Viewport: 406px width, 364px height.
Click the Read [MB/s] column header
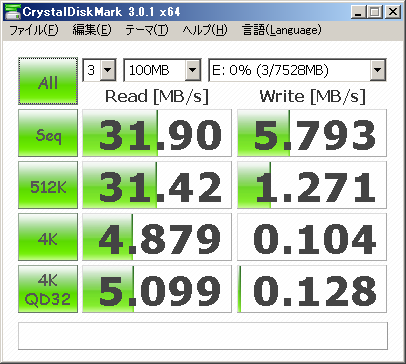157,97
